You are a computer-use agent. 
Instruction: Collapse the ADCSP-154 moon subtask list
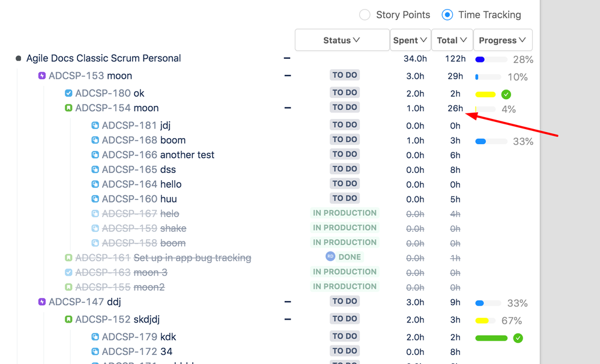tap(287, 108)
